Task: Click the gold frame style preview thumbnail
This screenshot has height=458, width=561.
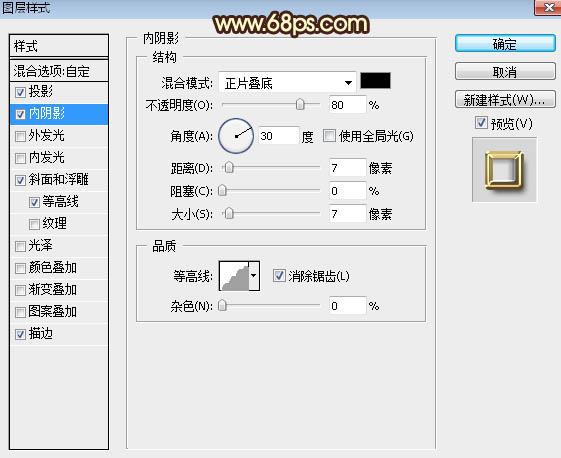Action: 504,170
